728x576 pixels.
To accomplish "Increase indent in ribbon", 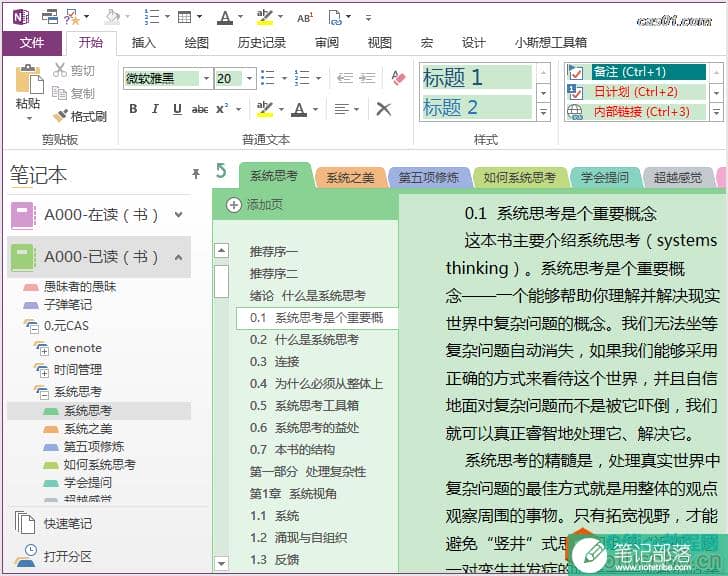I will (x=367, y=78).
